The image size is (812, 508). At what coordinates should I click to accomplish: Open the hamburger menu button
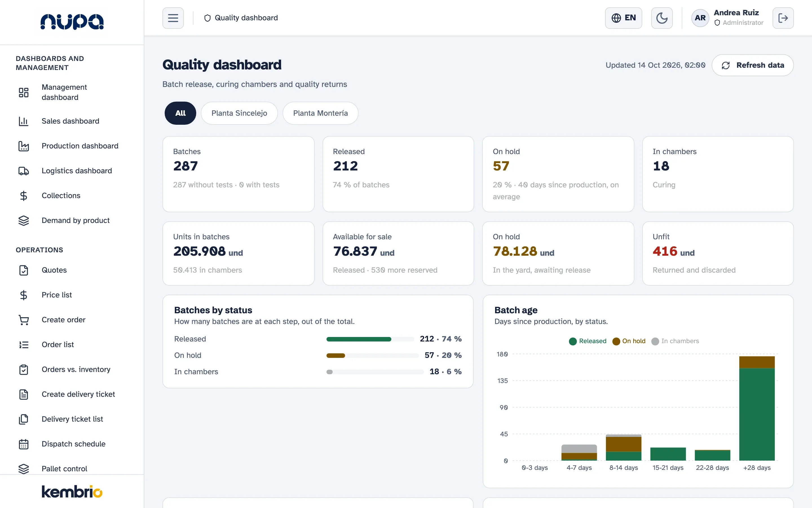click(x=173, y=18)
